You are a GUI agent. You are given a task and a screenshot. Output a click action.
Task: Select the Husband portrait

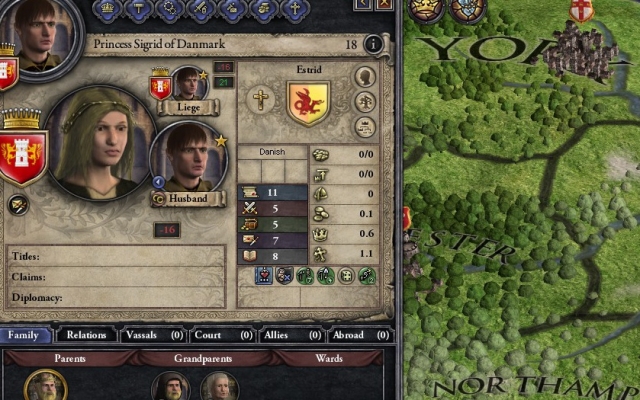pyautogui.click(x=189, y=158)
